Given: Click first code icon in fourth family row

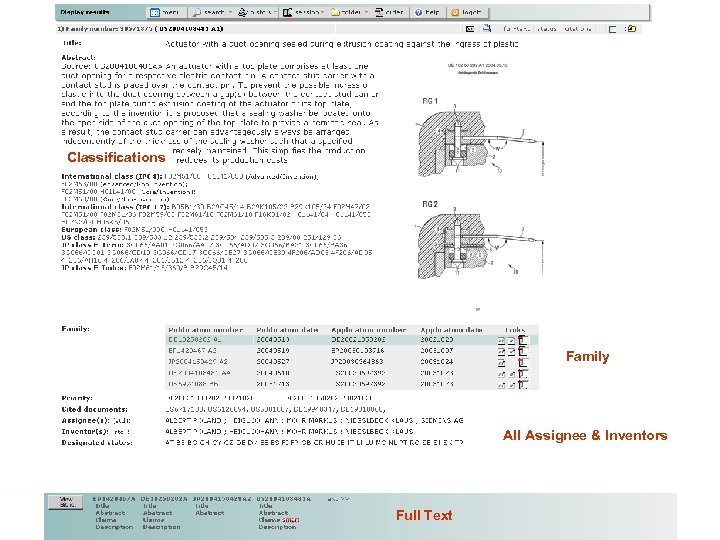Looking at the screenshot, I should pyautogui.click(x=501, y=374).
